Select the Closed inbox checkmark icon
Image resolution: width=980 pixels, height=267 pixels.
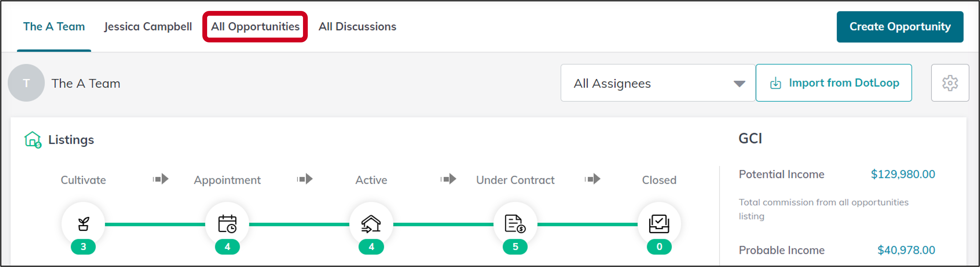(659, 224)
